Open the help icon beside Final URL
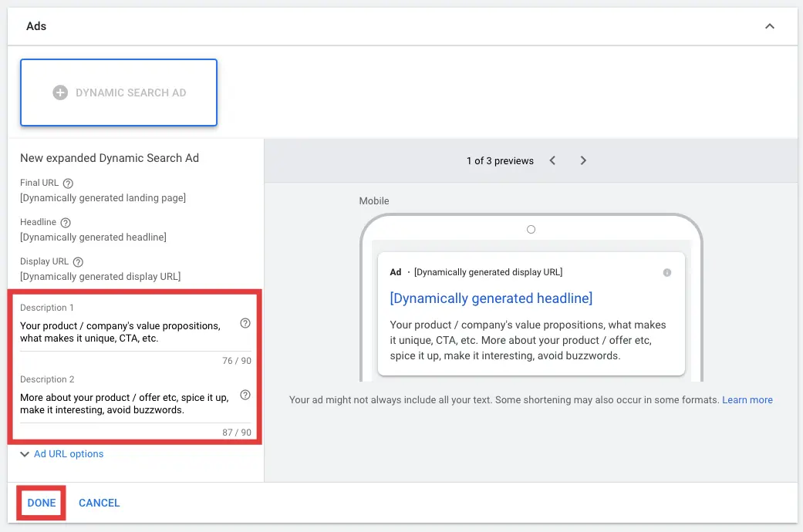Viewport: 803px width, 532px height. (68, 184)
